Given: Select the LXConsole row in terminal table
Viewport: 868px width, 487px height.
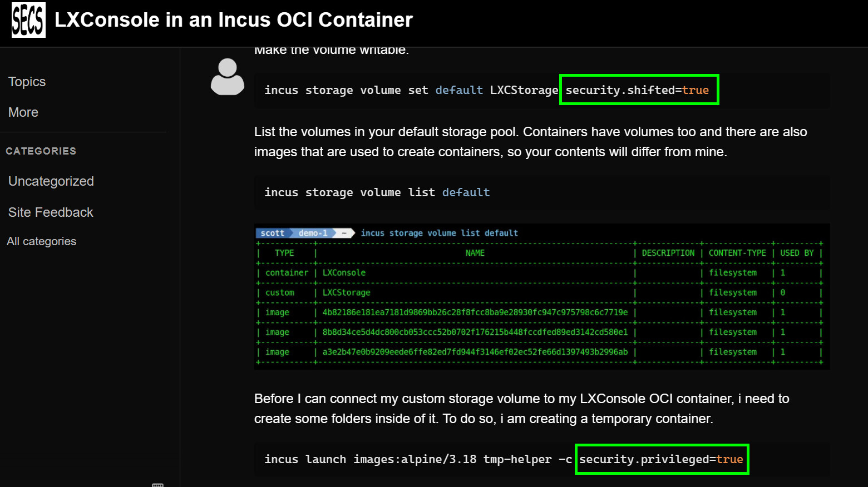Looking at the screenshot, I should pyautogui.click(x=539, y=273).
